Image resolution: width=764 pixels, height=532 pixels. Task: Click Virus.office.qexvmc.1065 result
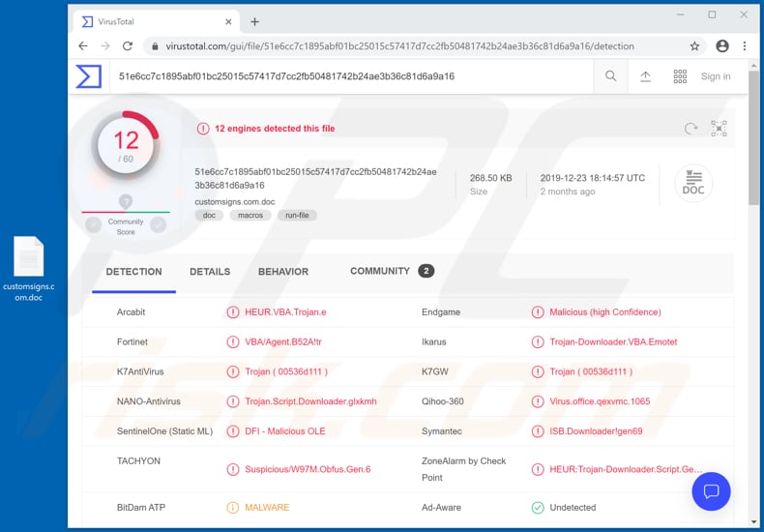600,401
